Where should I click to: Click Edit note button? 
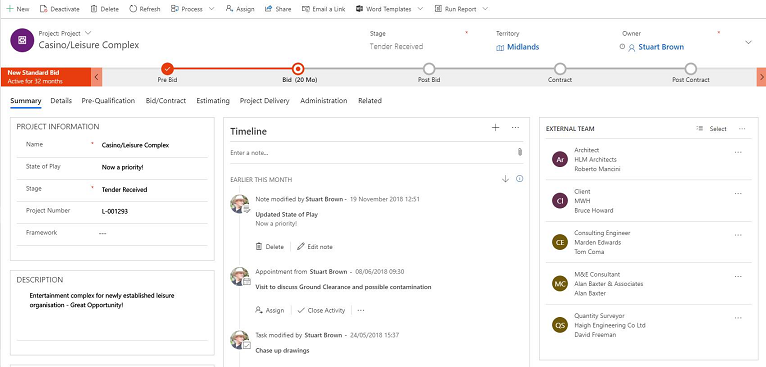pos(315,247)
